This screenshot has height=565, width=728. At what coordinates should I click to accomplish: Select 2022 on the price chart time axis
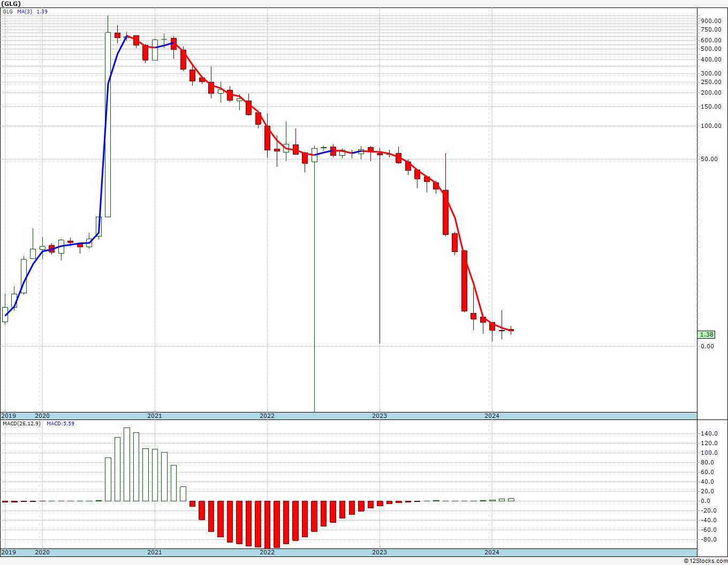pyautogui.click(x=267, y=416)
